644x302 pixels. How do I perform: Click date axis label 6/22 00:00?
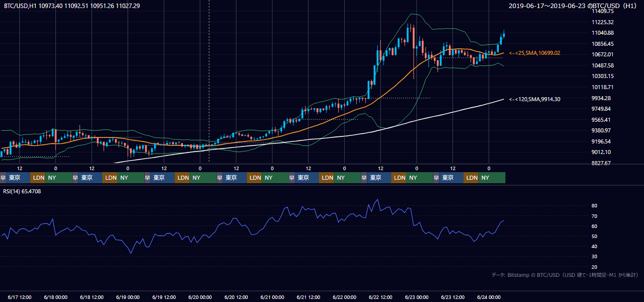click(x=345, y=297)
